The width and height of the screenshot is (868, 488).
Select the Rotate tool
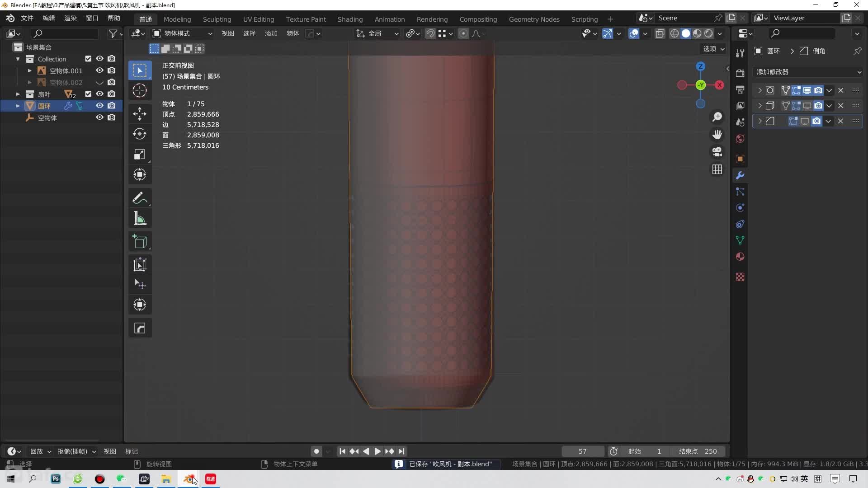(x=140, y=134)
